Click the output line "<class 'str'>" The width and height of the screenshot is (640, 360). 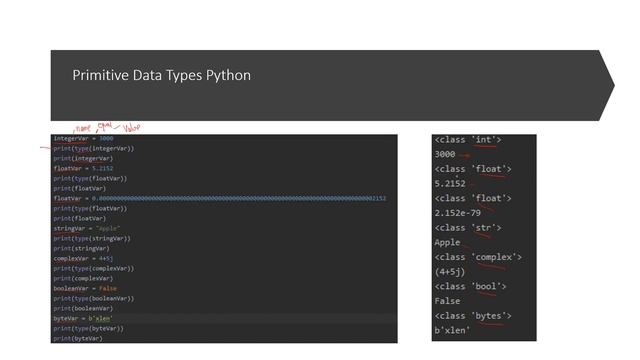click(468, 228)
